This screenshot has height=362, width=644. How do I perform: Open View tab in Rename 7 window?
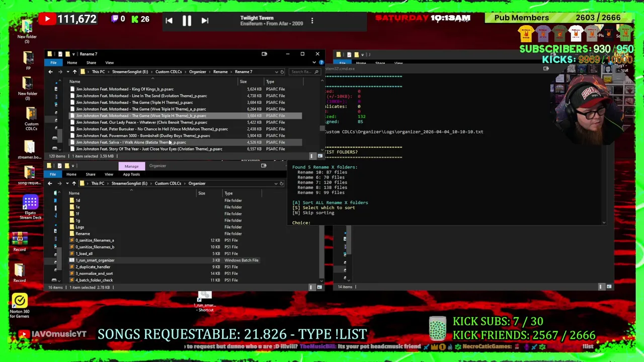109,63
